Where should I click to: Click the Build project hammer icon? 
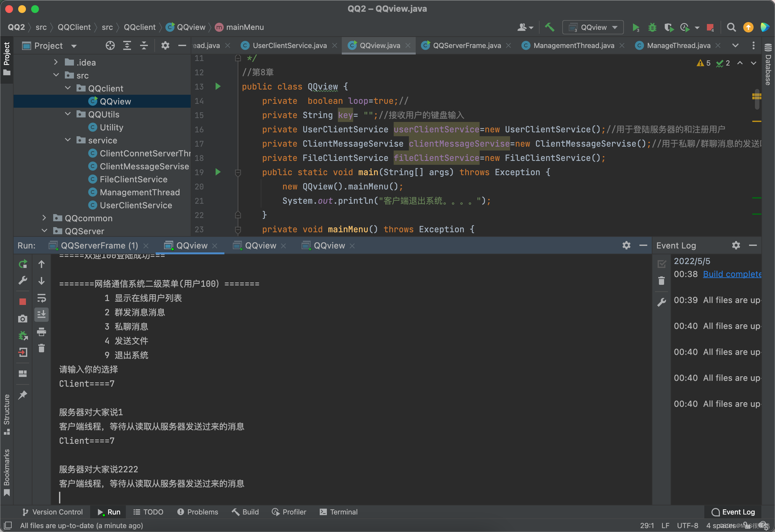pos(549,27)
